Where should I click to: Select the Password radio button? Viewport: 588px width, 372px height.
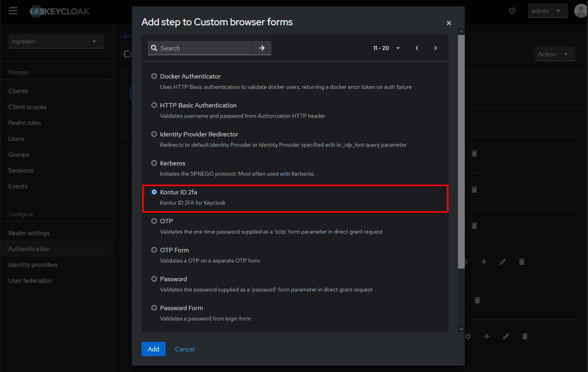pos(154,279)
